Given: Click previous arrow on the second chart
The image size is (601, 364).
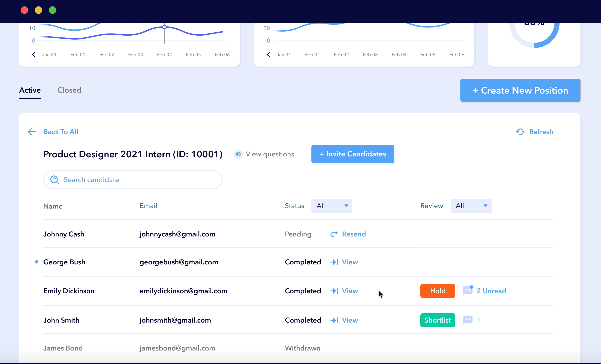Looking at the screenshot, I should pyautogui.click(x=268, y=55).
